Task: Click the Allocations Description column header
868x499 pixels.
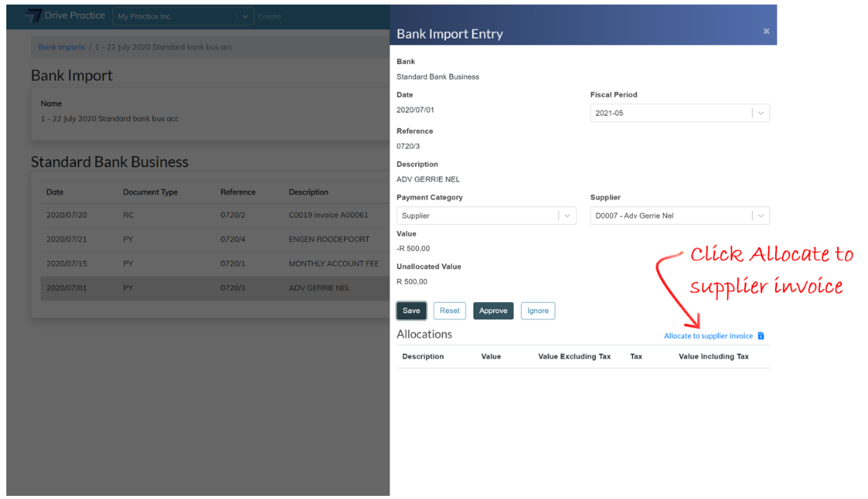Action: click(x=423, y=356)
